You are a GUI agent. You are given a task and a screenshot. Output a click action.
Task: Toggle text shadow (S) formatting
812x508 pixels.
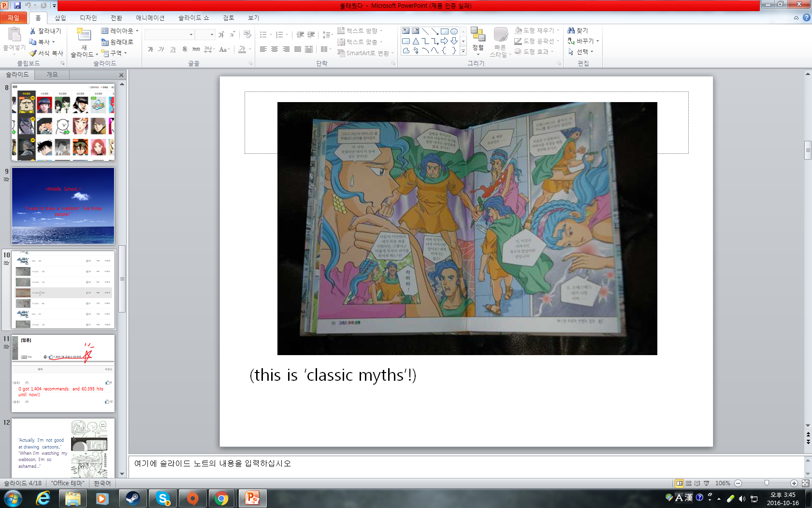pyautogui.click(x=185, y=49)
